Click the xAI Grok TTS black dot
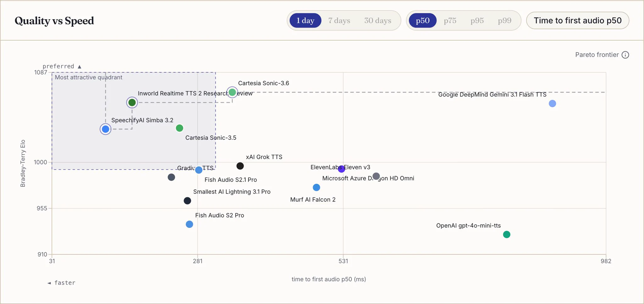This screenshot has width=644, height=304. tap(240, 166)
